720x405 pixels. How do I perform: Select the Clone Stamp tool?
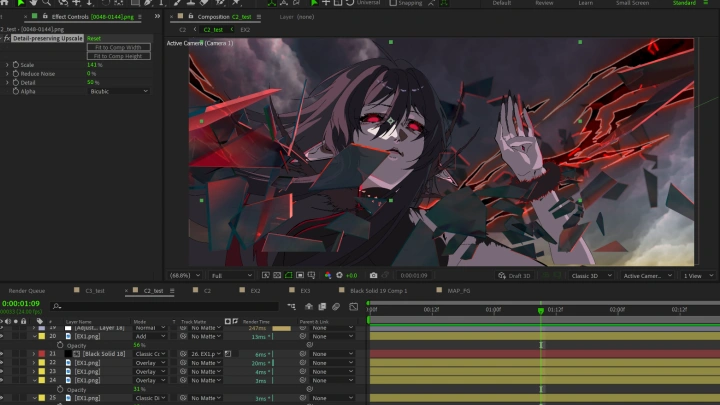191,3
